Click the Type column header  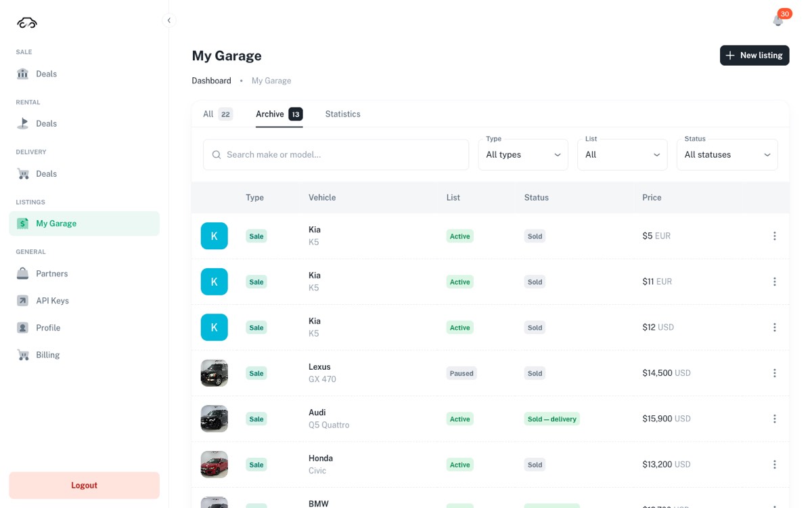pos(254,198)
